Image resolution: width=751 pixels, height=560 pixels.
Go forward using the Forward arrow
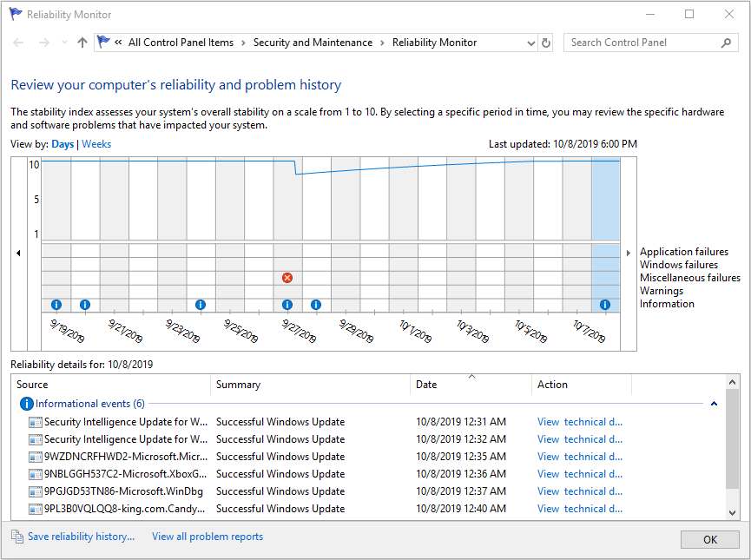tap(44, 43)
